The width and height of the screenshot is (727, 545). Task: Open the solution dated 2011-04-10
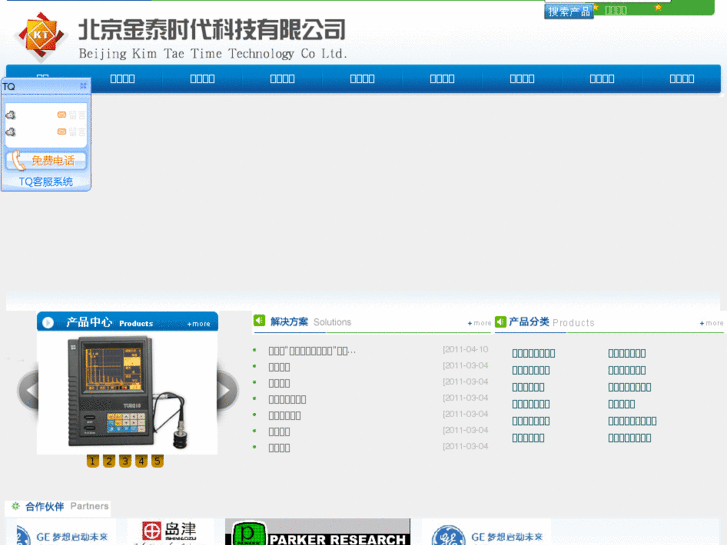coord(312,350)
